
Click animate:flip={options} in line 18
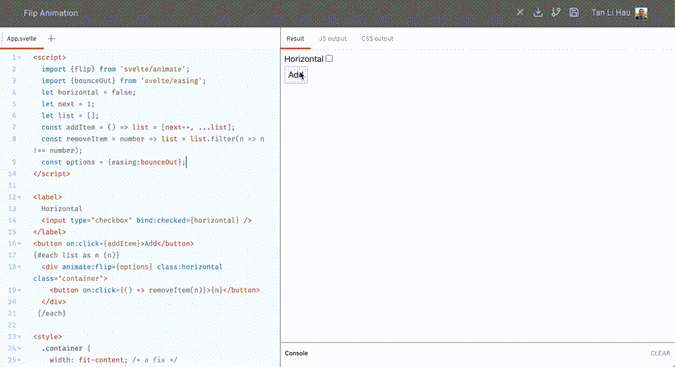107,267
